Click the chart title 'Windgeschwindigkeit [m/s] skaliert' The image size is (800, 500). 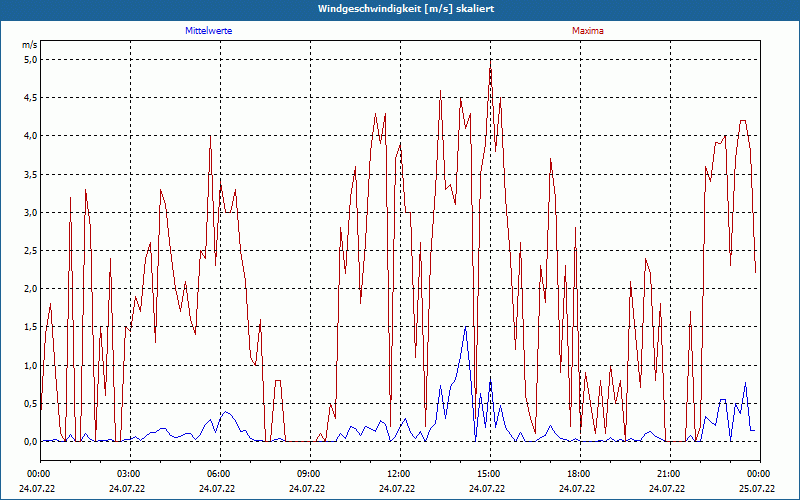pyautogui.click(x=406, y=9)
